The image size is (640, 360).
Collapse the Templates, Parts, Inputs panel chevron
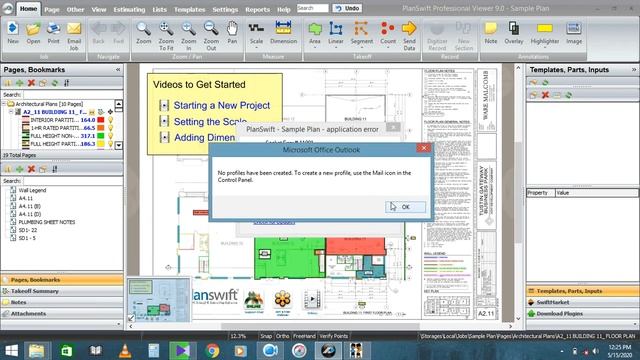tap(634, 70)
